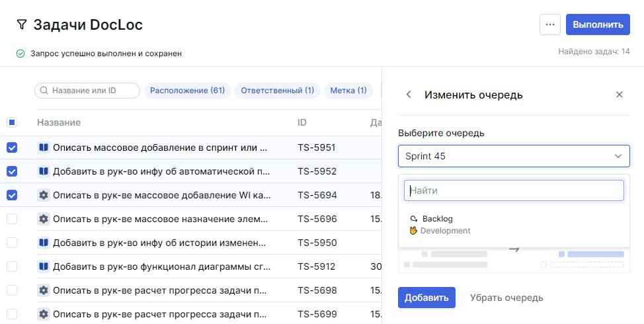The height and width of the screenshot is (324, 644).
Task: Open the Расположение (61) filter
Action: coord(187,91)
